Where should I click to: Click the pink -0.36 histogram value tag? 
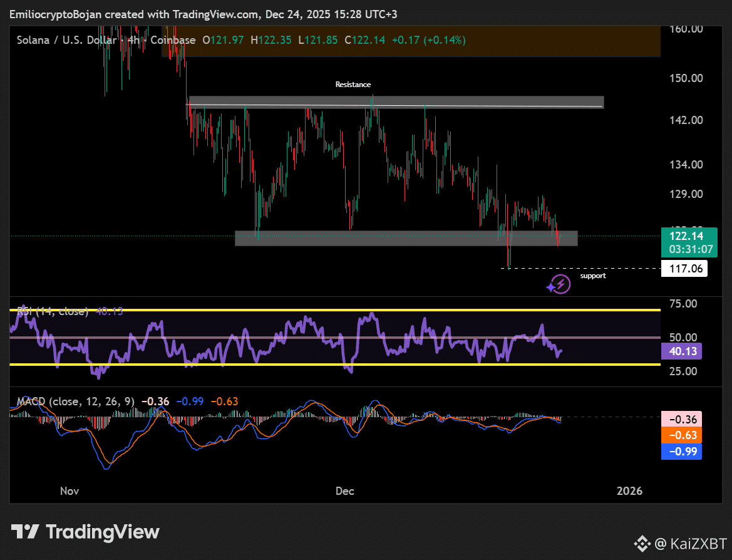[x=681, y=419]
